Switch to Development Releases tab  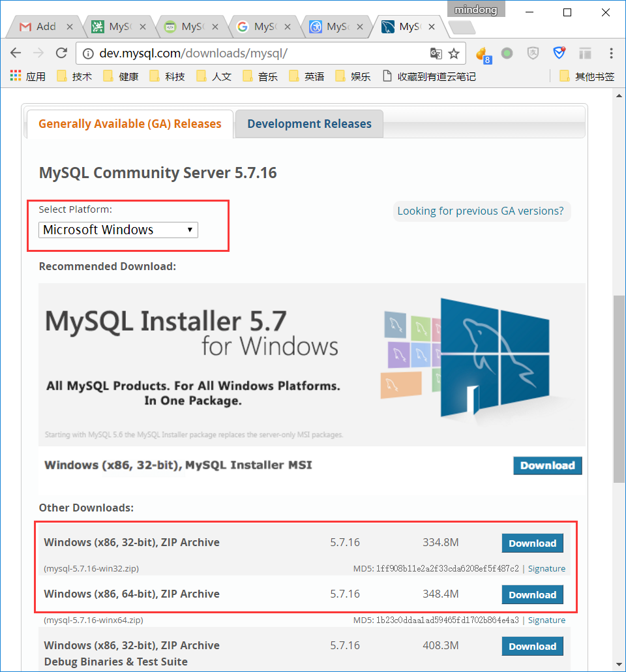pyautogui.click(x=309, y=124)
